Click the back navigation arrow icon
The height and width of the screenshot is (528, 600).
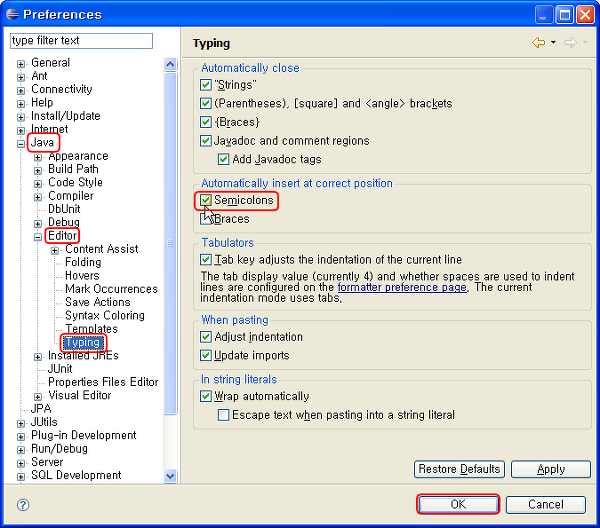pyautogui.click(x=538, y=42)
